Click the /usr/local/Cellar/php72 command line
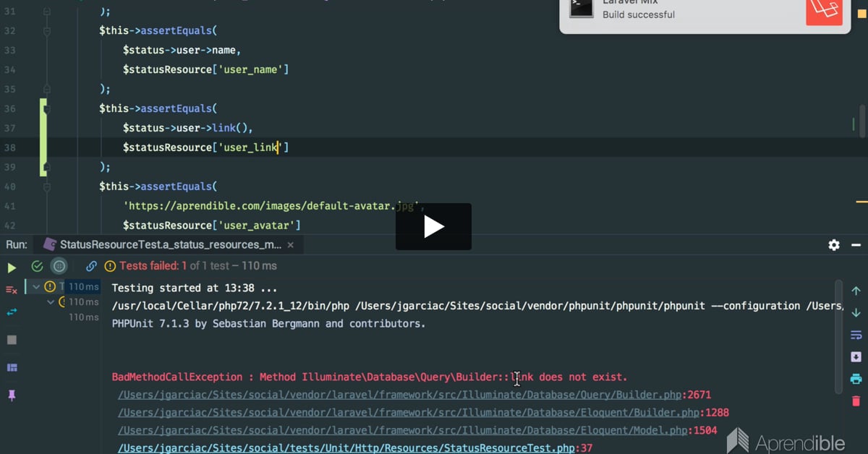The width and height of the screenshot is (868, 454). 477,306
